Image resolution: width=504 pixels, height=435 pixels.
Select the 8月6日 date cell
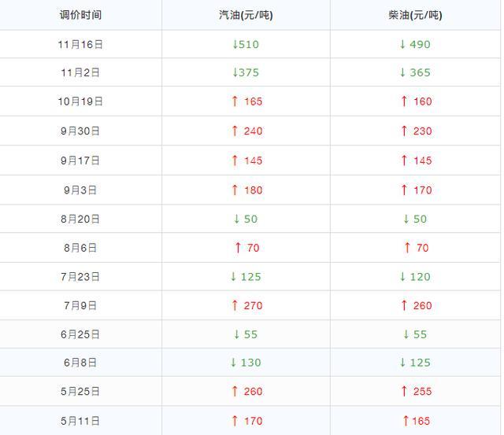pos(80,248)
